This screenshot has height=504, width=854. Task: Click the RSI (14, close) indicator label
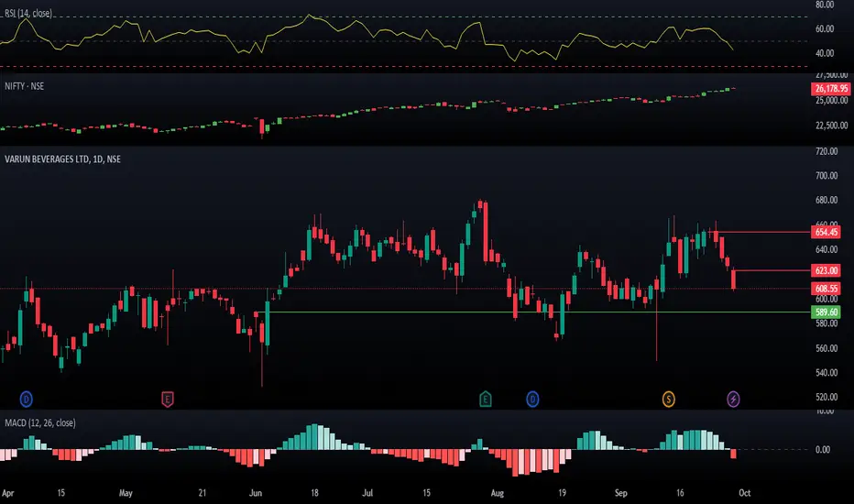pos(27,13)
